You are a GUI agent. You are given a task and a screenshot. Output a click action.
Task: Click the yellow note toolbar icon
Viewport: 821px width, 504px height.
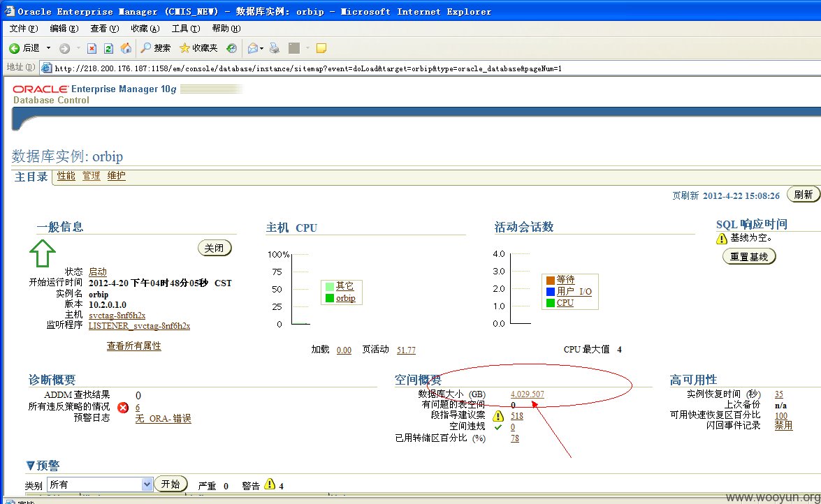(321, 48)
